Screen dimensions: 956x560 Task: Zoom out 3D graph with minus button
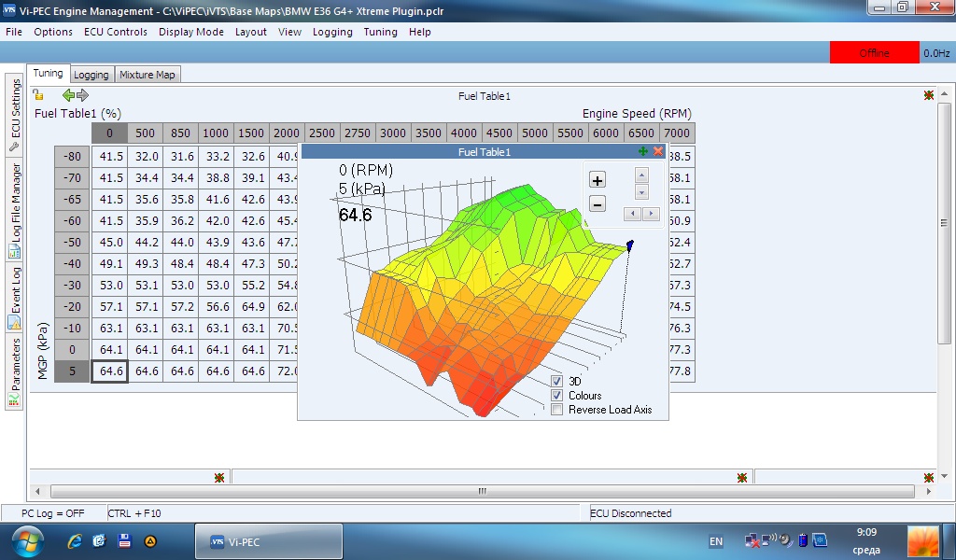click(x=597, y=204)
